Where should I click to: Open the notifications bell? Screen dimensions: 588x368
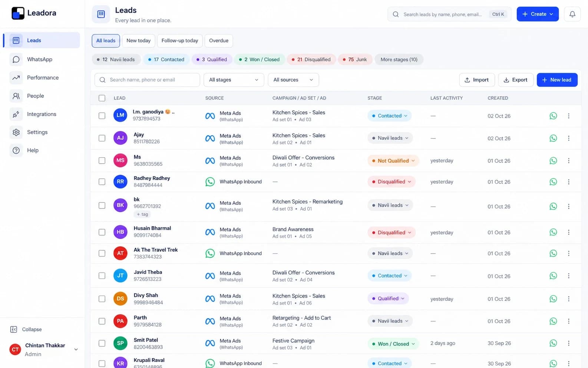point(572,14)
